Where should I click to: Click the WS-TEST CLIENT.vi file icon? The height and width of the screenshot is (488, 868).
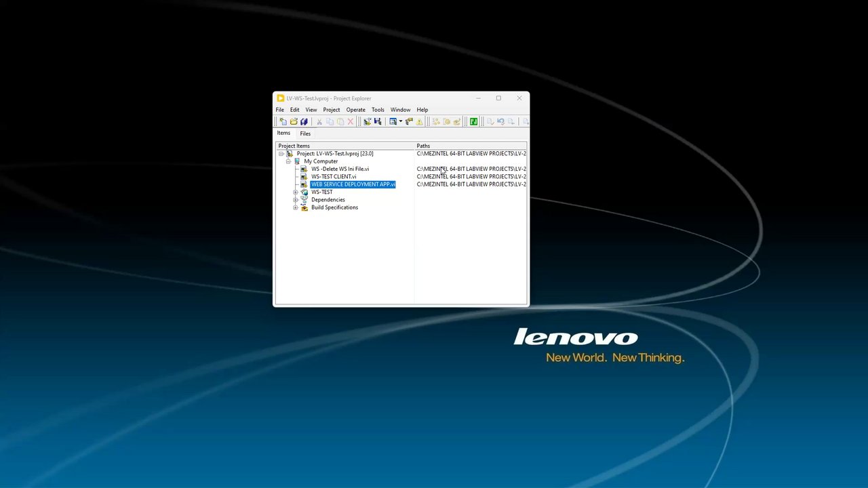(304, 176)
